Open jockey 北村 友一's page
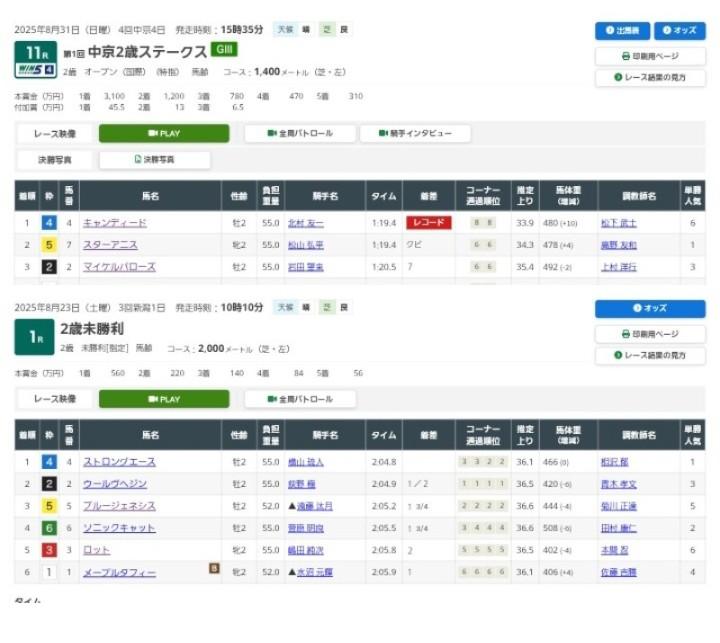720x643 pixels. pyautogui.click(x=306, y=223)
